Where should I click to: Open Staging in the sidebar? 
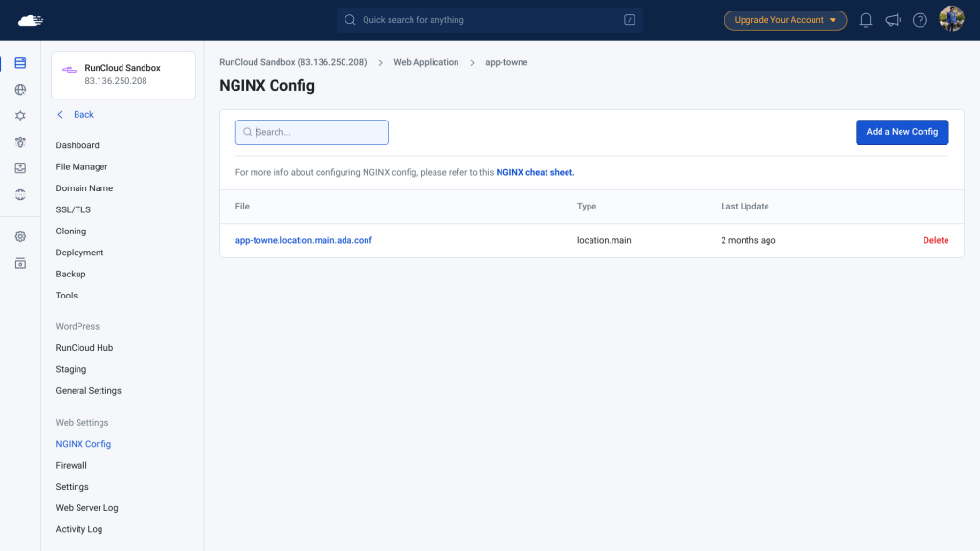coord(71,369)
